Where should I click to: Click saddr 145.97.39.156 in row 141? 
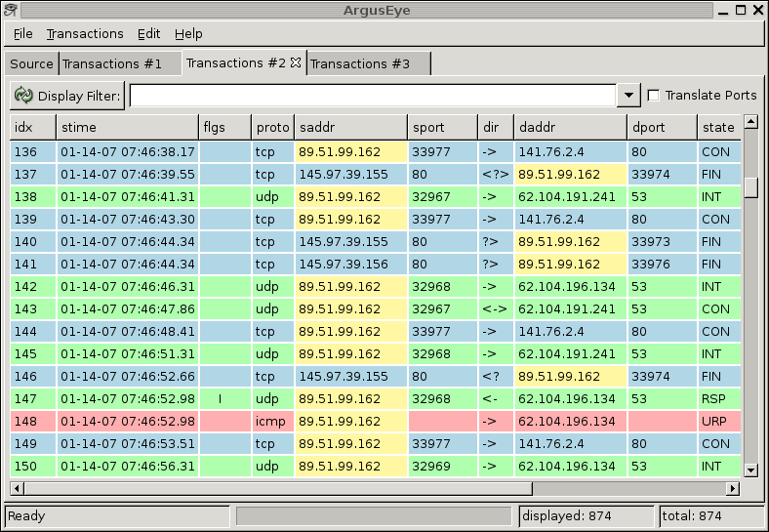click(350, 265)
